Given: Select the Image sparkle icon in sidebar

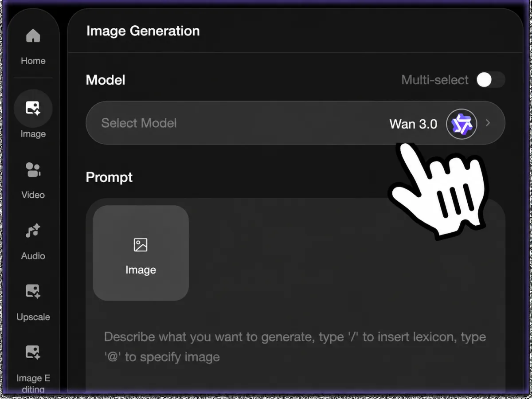Looking at the screenshot, I should click(33, 108).
